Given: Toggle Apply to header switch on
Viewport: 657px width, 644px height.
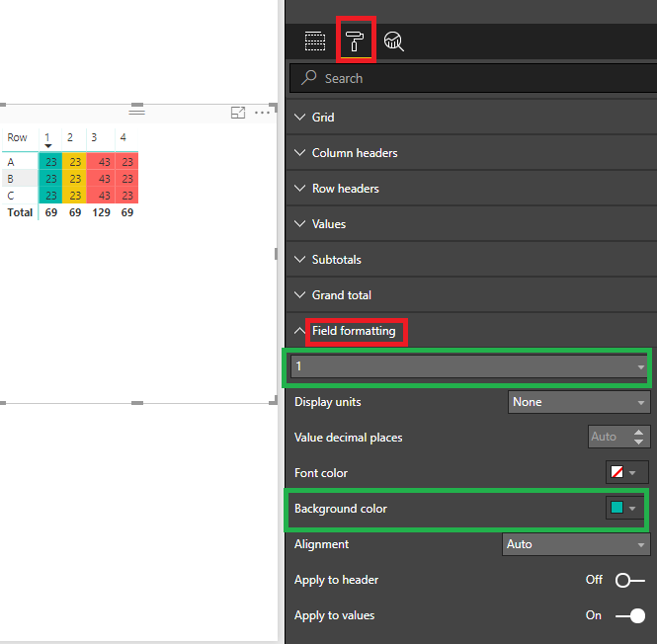Looking at the screenshot, I should point(629,581).
